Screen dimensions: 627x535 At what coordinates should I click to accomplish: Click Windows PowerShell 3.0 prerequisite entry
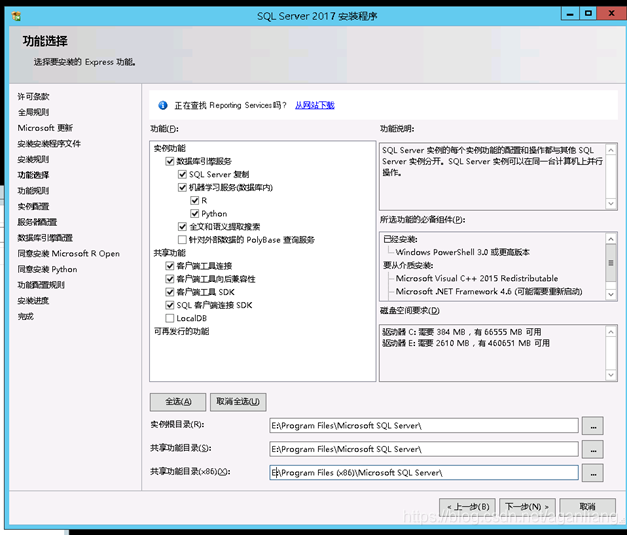pos(463,252)
